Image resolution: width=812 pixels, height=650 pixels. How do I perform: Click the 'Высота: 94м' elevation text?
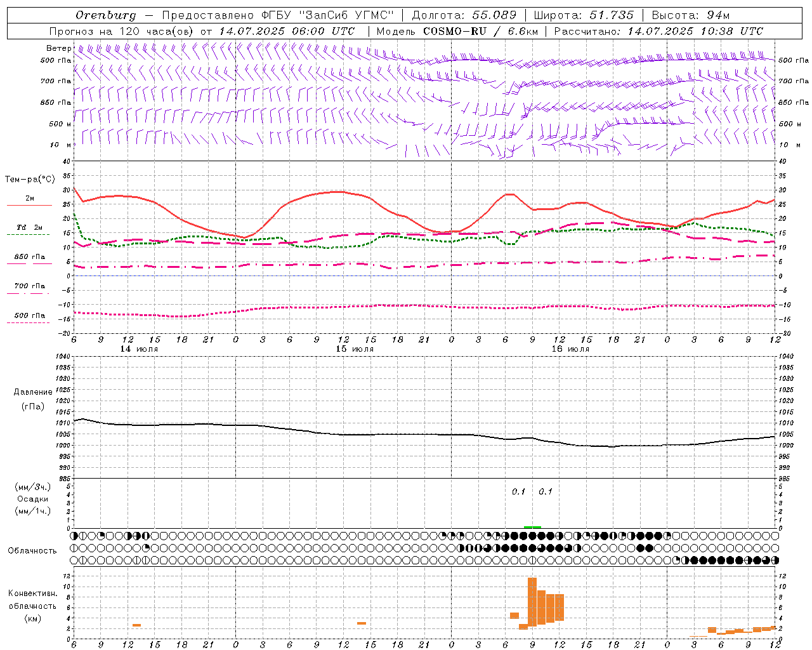point(691,15)
